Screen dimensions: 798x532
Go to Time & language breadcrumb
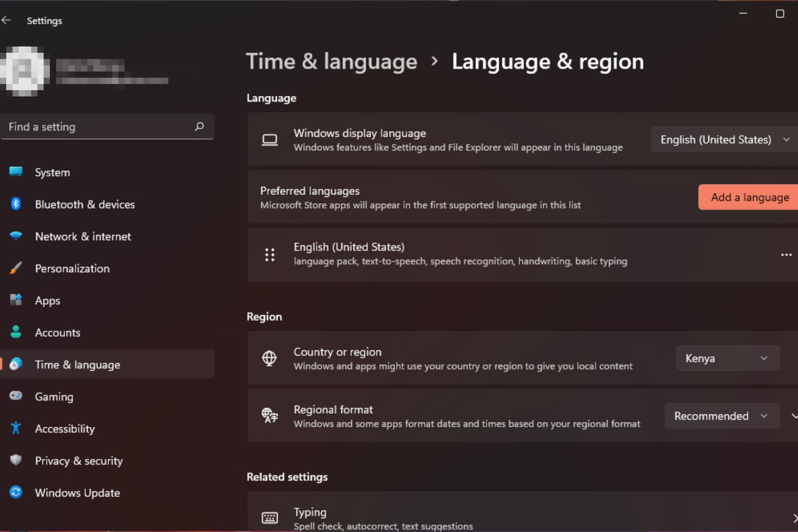[x=331, y=62]
